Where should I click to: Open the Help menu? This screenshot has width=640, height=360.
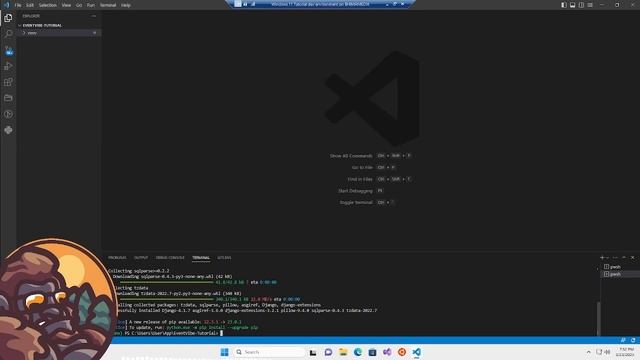coord(126,5)
